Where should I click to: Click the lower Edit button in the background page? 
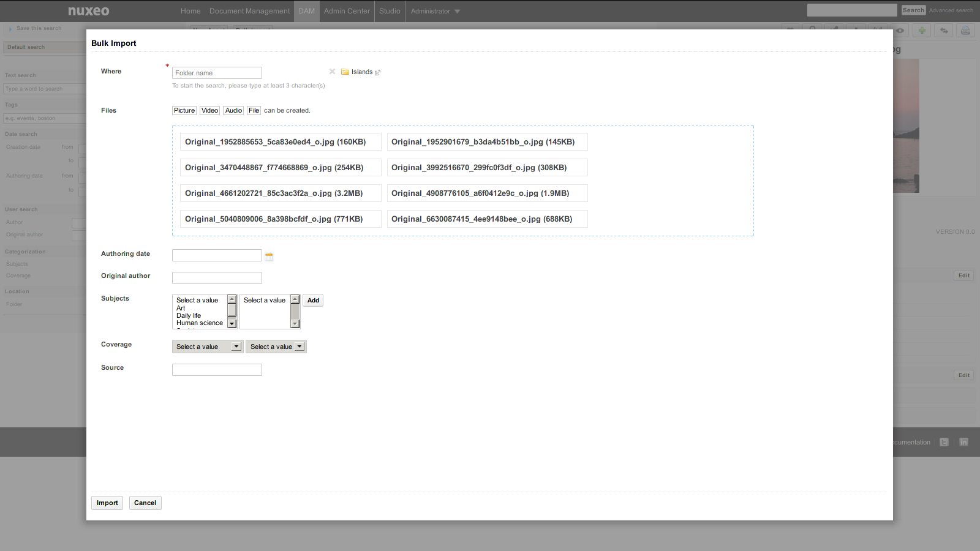click(963, 375)
